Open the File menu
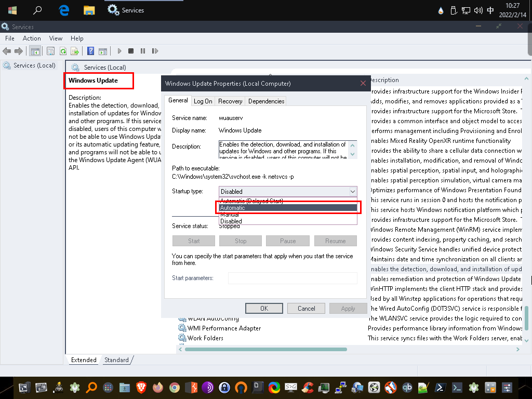This screenshot has height=399, width=532. click(10, 38)
